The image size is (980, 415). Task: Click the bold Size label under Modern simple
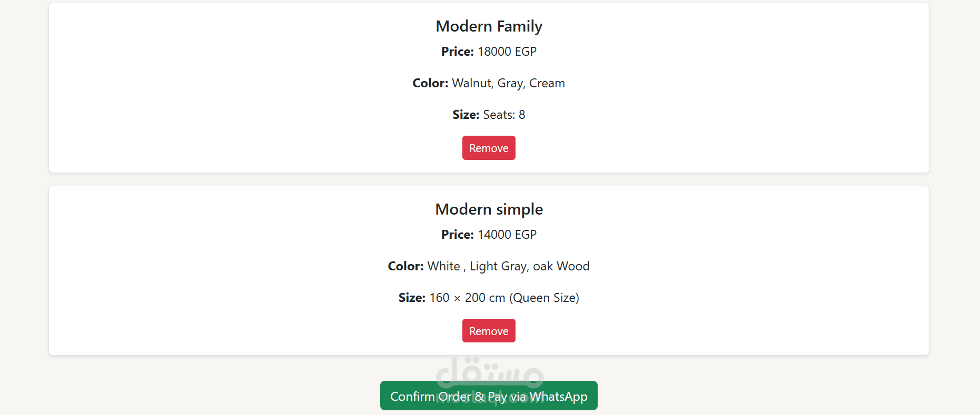tap(412, 298)
